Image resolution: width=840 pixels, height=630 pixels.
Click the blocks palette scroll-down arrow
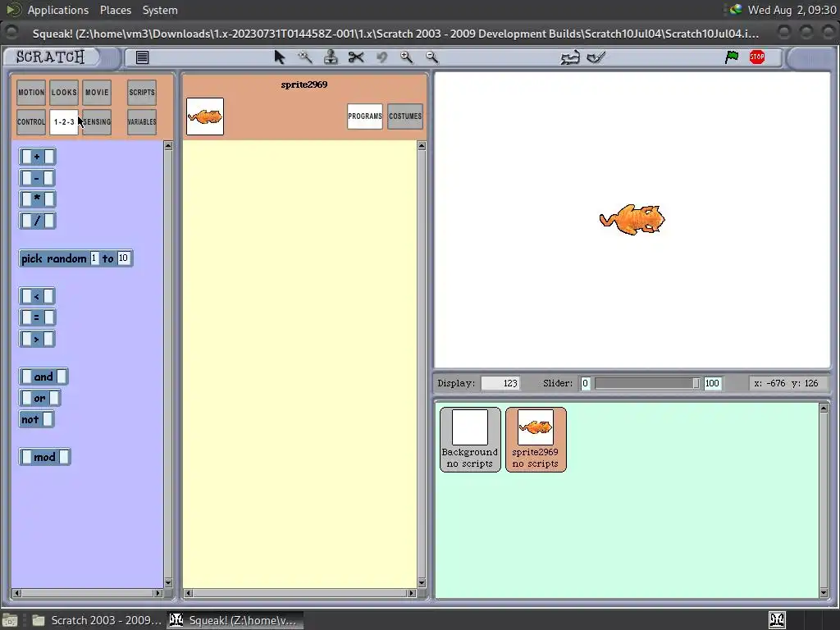point(168,583)
